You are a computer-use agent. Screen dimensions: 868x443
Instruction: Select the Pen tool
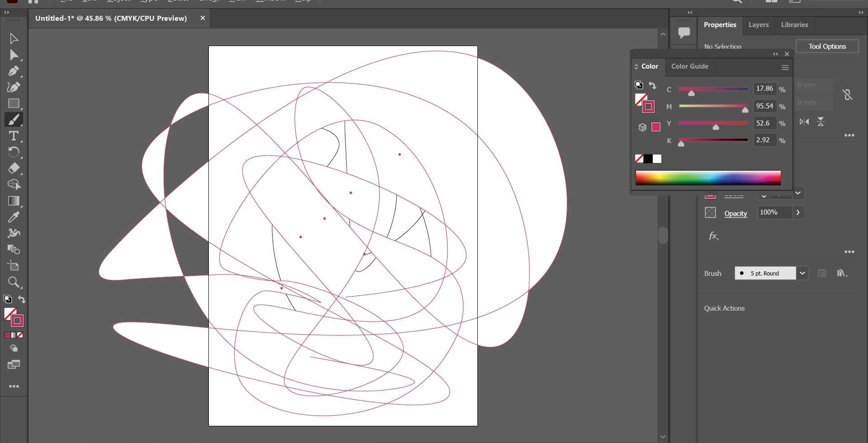point(14,71)
